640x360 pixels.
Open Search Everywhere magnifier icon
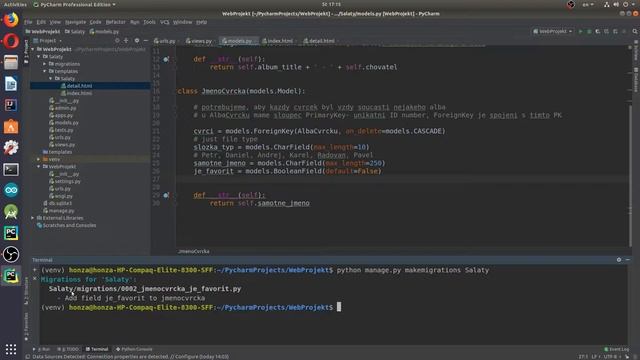click(x=635, y=31)
